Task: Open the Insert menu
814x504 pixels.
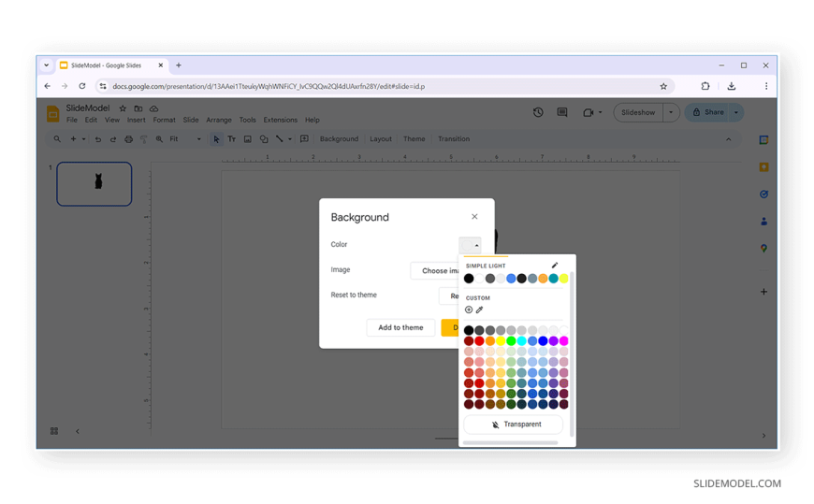Action: click(x=136, y=120)
